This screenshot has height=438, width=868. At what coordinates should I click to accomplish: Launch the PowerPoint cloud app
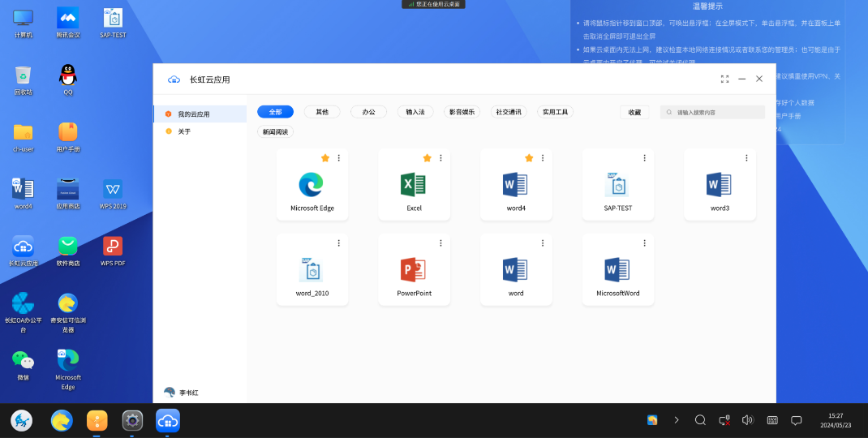[x=414, y=269]
